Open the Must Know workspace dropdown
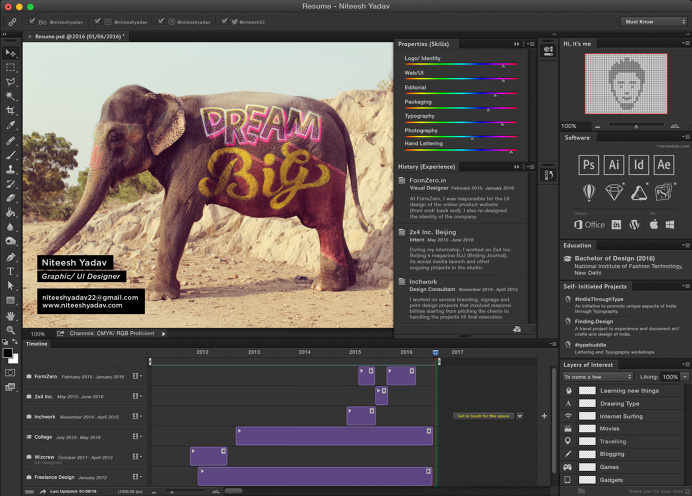Image resolution: width=692 pixels, height=496 pixels. click(x=653, y=20)
